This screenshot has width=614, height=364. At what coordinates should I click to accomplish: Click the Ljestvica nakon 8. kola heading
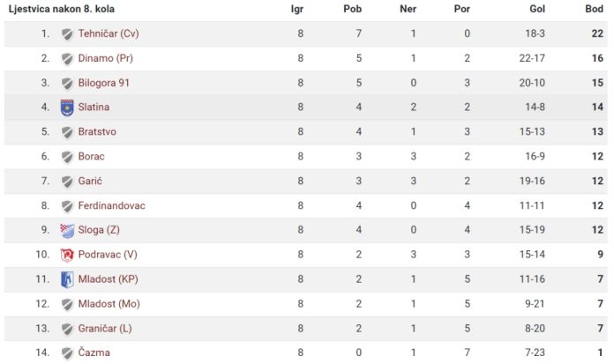click(x=62, y=9)
